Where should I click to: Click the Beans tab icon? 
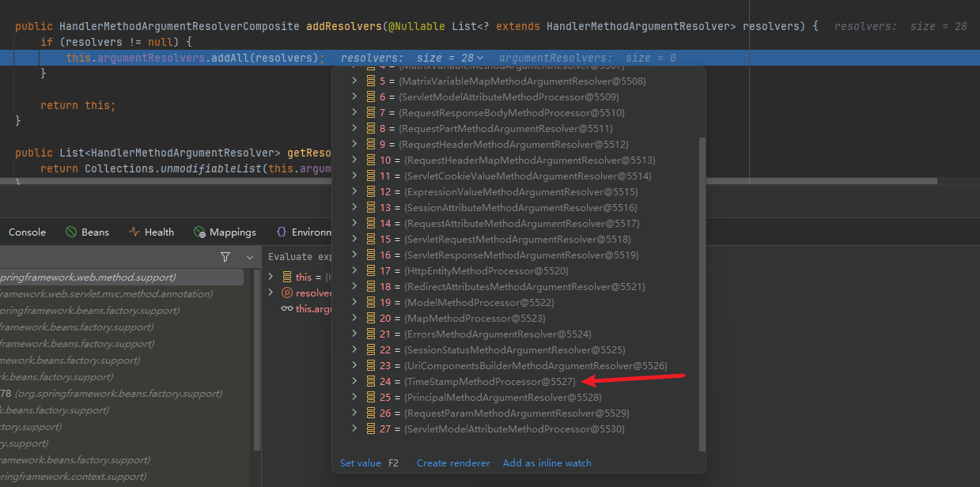pos(71,232)
